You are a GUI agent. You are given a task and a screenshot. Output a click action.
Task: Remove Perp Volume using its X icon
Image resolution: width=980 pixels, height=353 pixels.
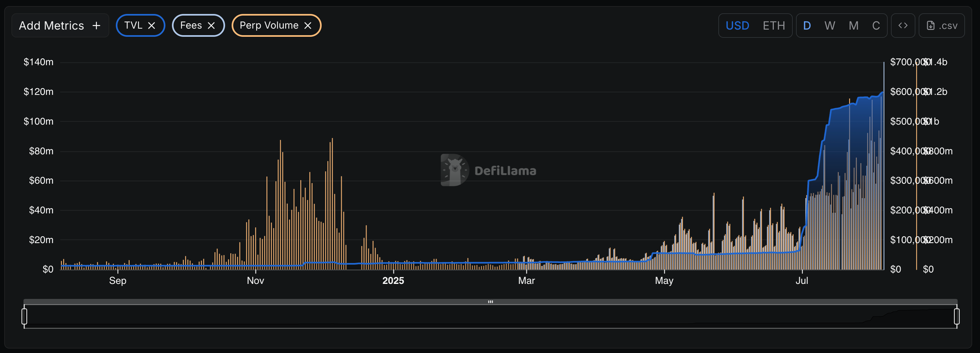point(308,25)
